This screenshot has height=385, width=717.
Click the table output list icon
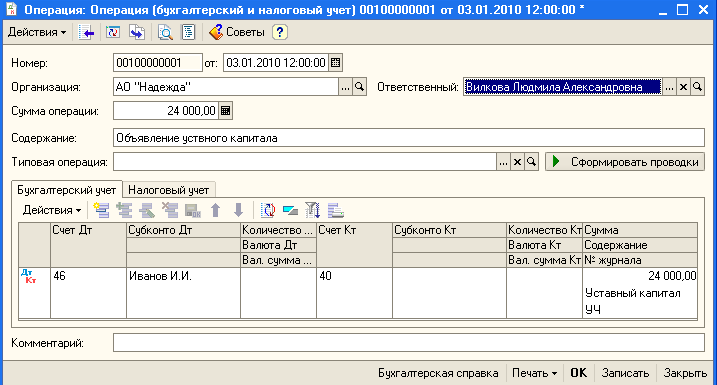336,210
